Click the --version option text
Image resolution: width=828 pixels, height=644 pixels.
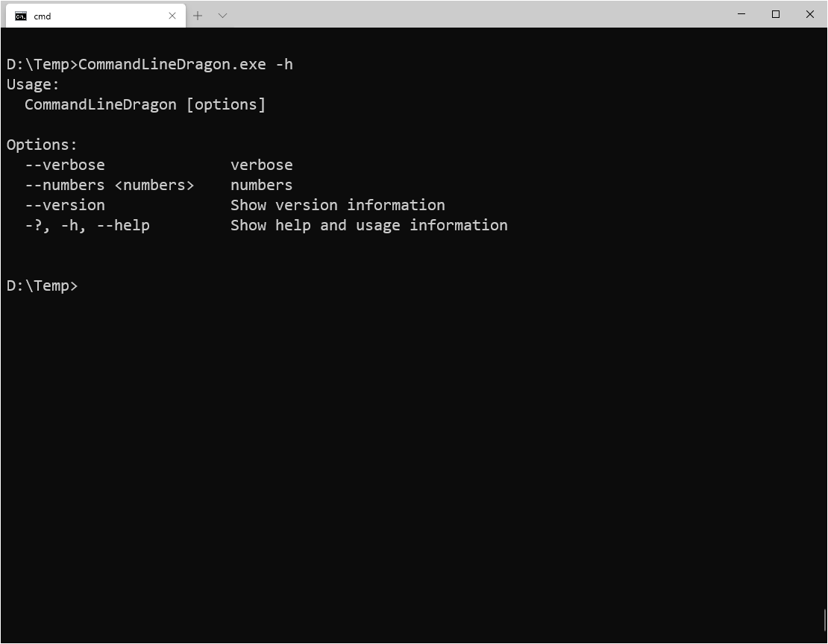coord(65,205)
